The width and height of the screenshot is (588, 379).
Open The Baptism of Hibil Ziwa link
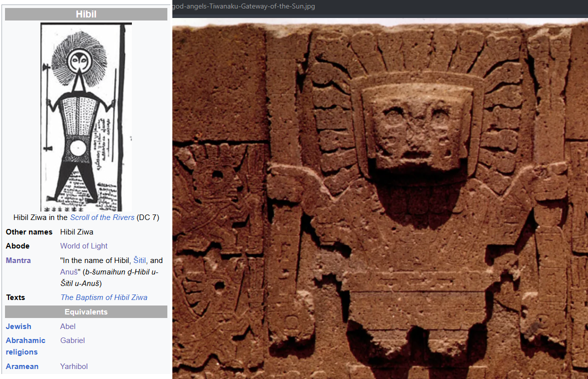tap(104, 297)
